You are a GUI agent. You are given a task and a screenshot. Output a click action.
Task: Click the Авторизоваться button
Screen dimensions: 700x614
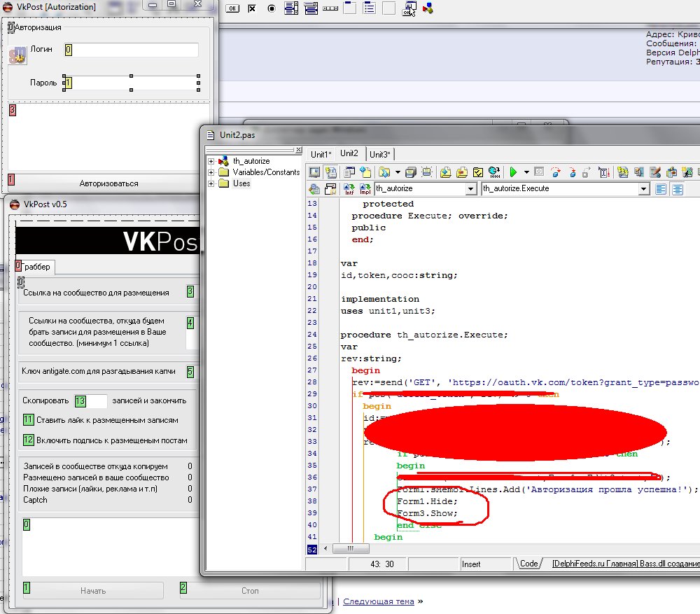(109, 183)
